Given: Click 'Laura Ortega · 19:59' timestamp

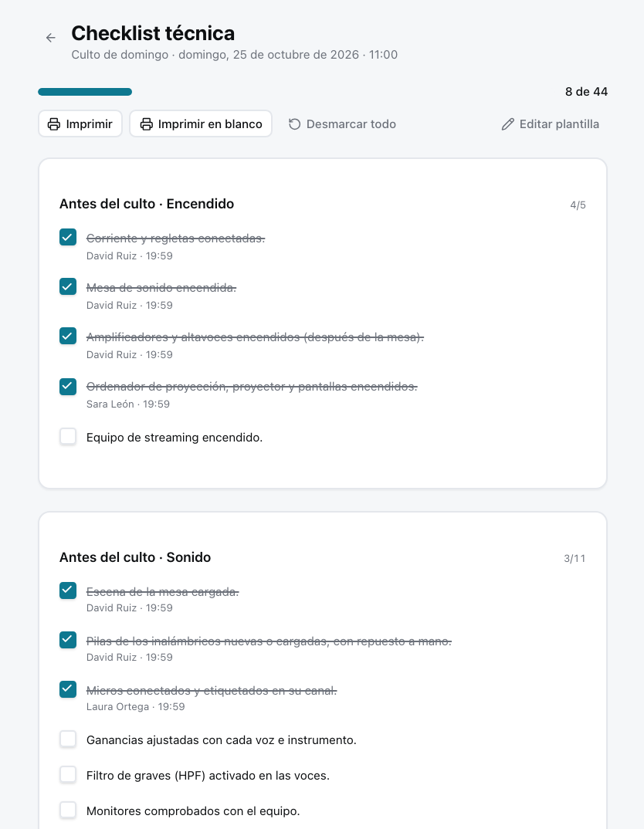Looking at the screenshot, I should click(135, 707).
